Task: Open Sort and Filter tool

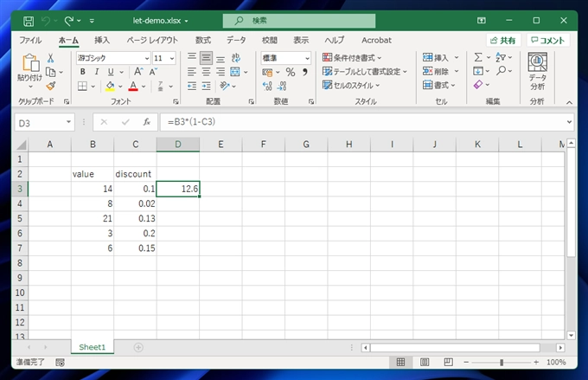Action: click(501, 57)
